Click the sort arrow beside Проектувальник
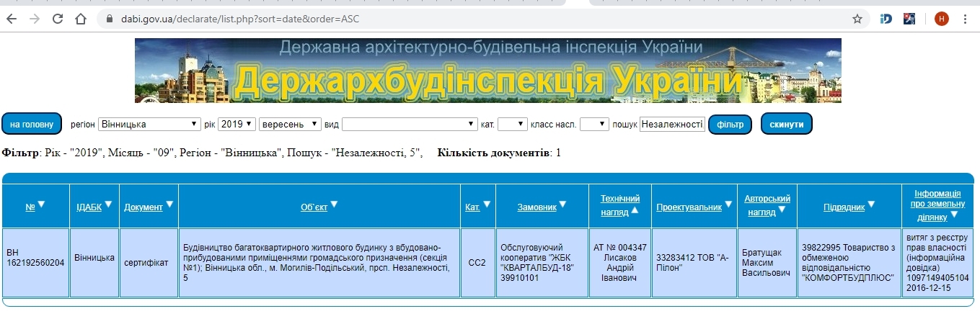Screen dimensions: 980x319 [728, 205]
